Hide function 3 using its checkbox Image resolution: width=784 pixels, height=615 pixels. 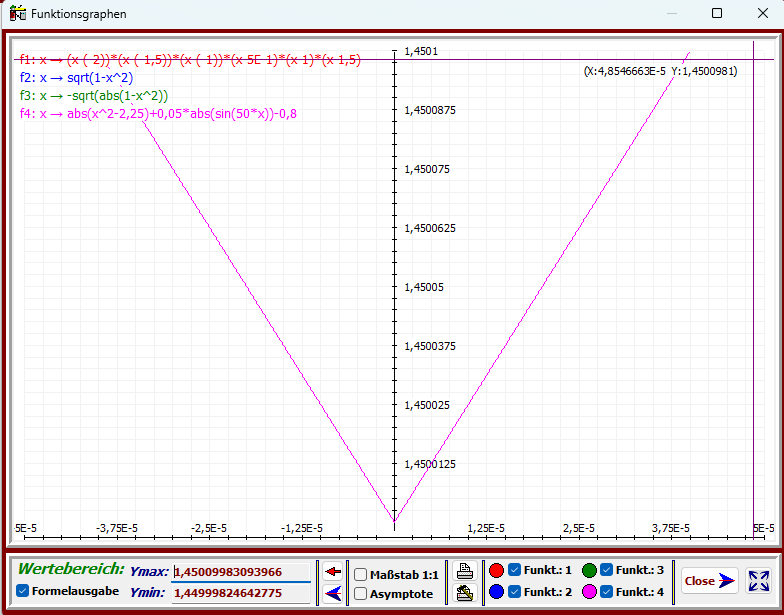[x=606, y=570]
